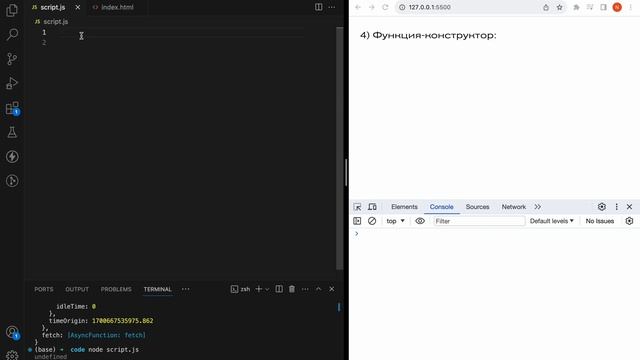
Task: Reload the browser page
Action: coord(385,7)
